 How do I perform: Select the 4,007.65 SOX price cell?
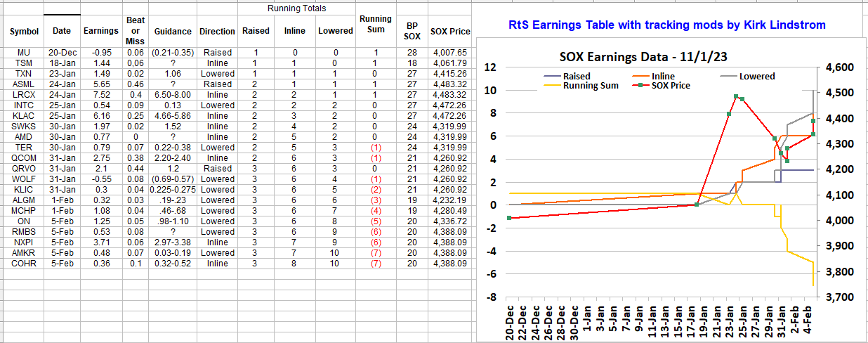coord(449,53)
